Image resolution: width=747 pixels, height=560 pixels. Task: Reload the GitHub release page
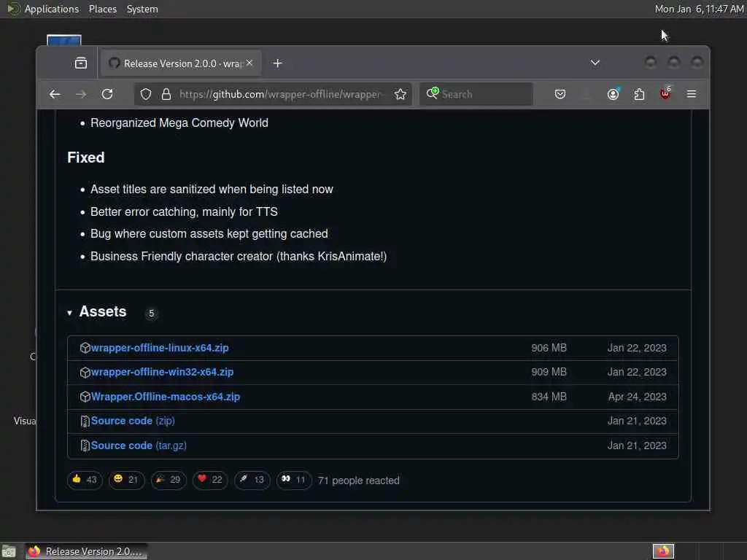point(107,94)
